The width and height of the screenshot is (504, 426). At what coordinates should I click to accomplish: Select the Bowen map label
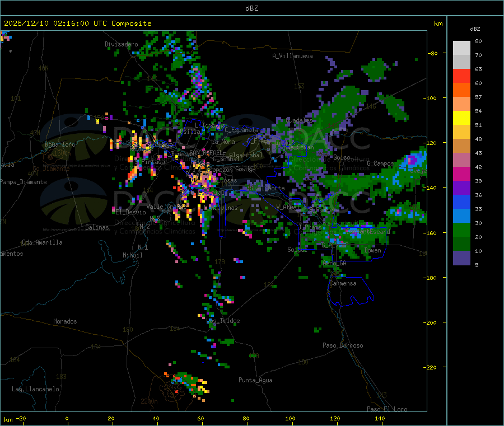(373, 250)
